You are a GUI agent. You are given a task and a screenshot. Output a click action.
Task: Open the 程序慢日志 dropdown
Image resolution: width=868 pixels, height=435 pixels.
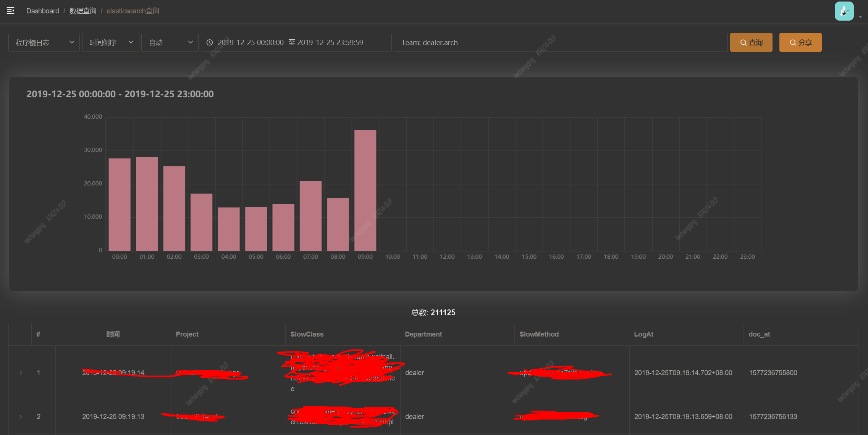pos(44,42)
